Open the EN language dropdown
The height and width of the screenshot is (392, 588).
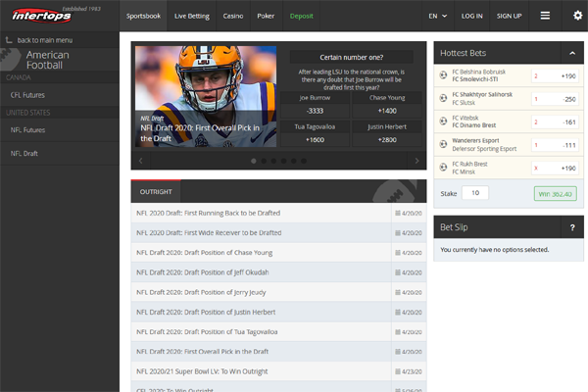[x=438, y=16]
